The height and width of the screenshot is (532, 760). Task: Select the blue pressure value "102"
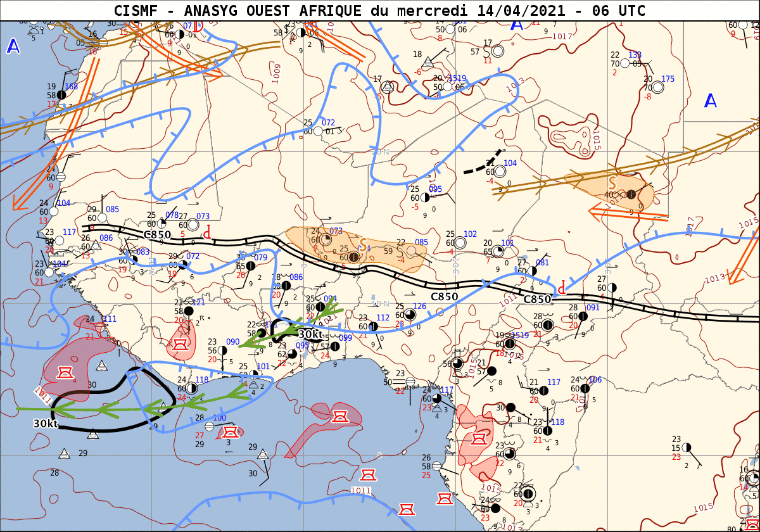point(470,234)
